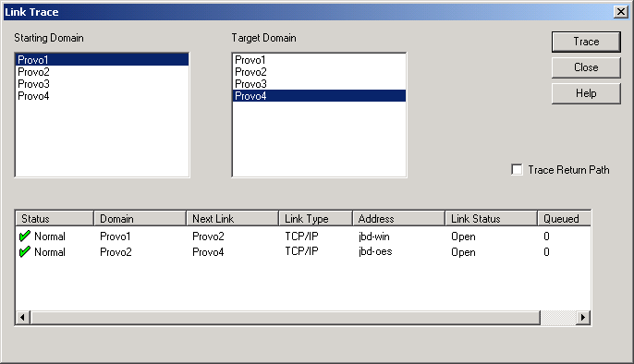Image resolution: width=634 pixels, height=364 pixels.
Task: Click TCP/IP link type in Provo2 row
Action: [x=301, y=251]
